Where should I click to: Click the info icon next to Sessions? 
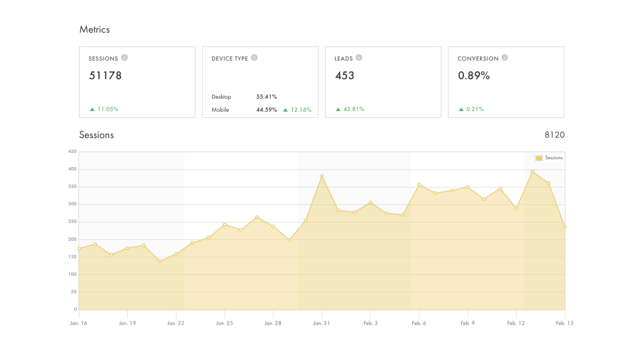point(125,58)
